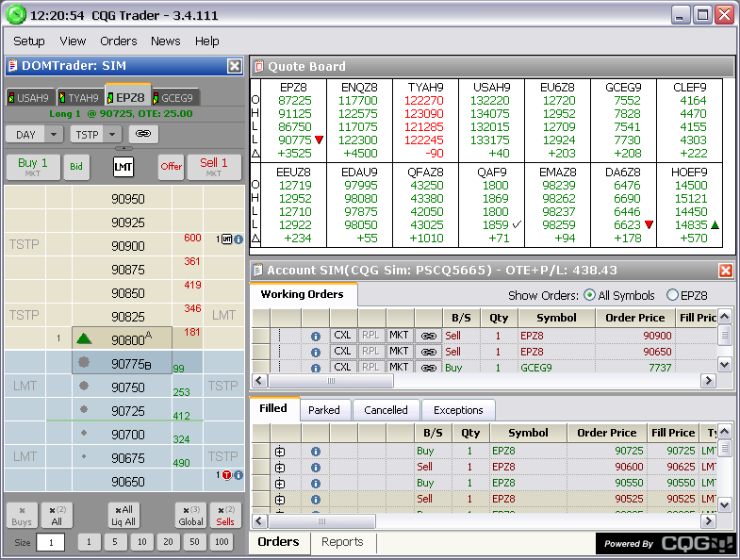
Task: Switch to the Reports tab
Action: point(342,541)
